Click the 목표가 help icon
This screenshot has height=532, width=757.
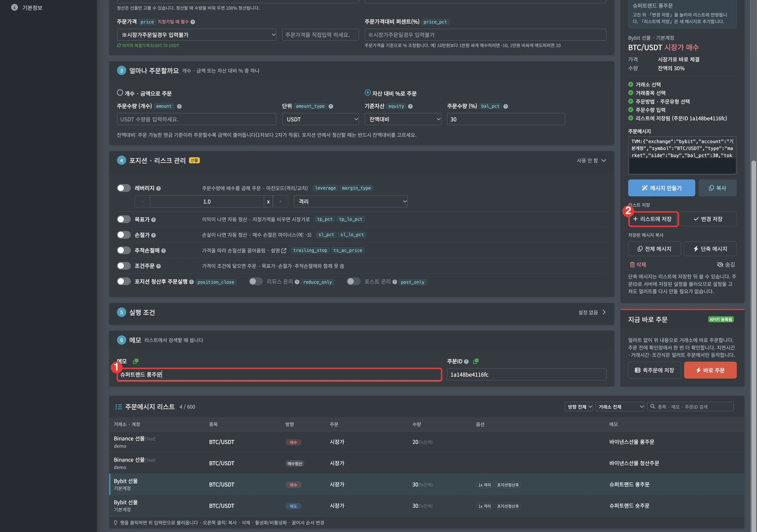point(154,220)
